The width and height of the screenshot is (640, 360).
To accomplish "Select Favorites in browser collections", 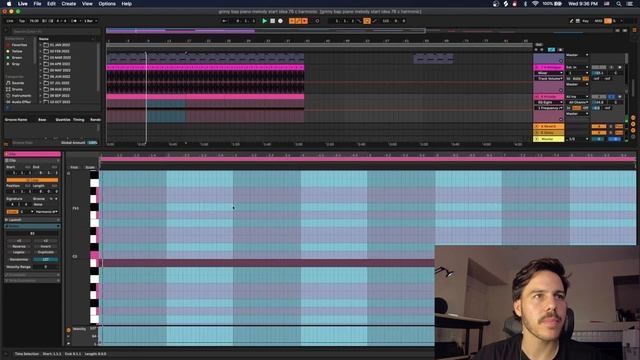I will [19, 45].
